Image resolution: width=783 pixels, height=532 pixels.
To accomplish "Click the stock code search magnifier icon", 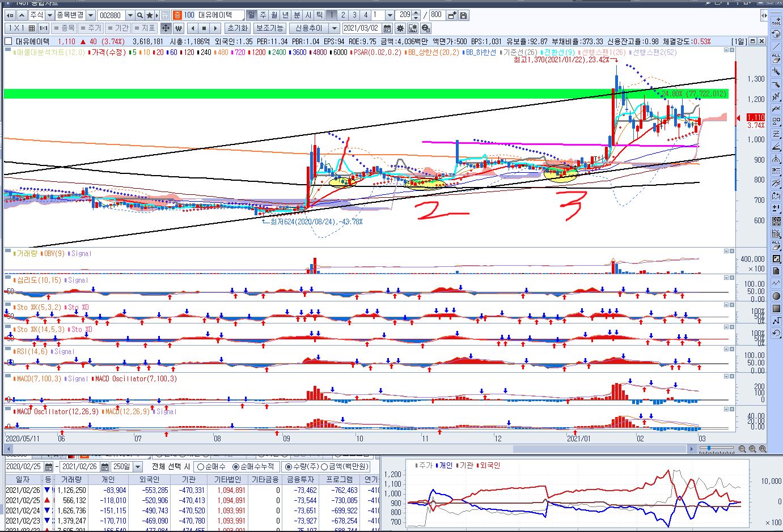I will [x=140, y=15].
